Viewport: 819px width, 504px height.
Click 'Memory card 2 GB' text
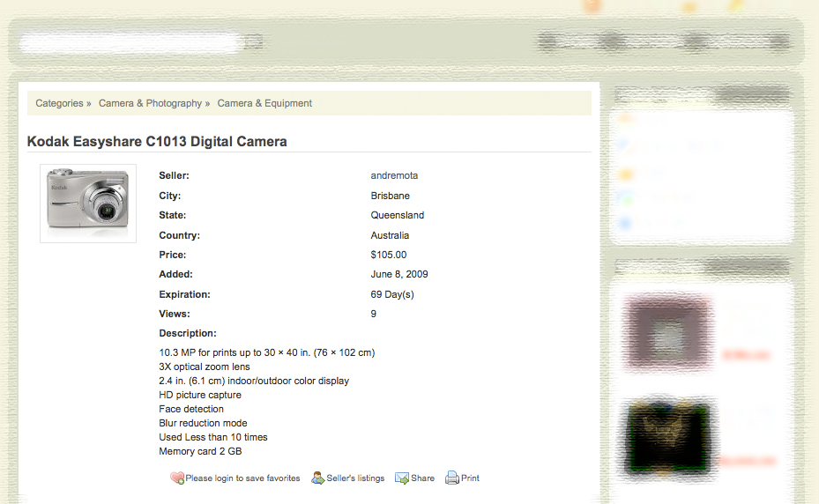[x=201, y=451]
